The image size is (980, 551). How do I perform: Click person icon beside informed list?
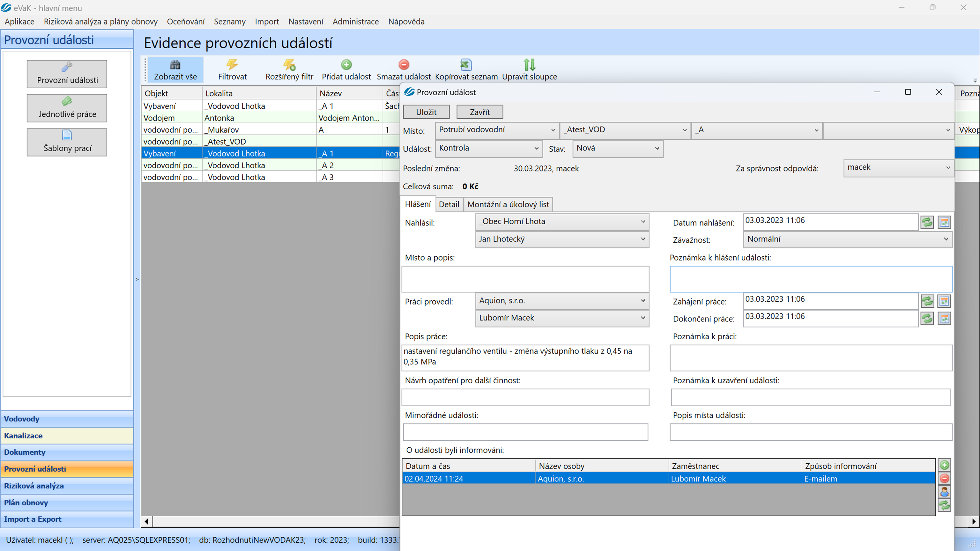pyautogui.click(x=944, y=492)
